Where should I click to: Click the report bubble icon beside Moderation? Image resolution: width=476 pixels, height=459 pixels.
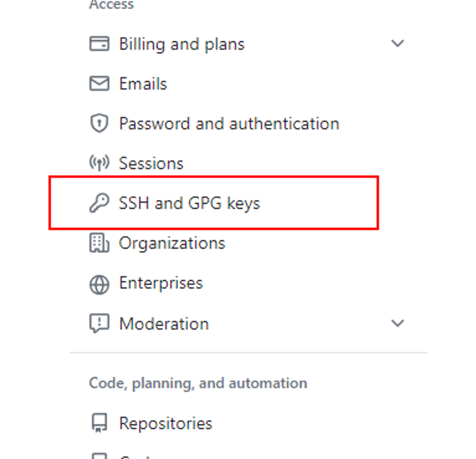(99, 323)
